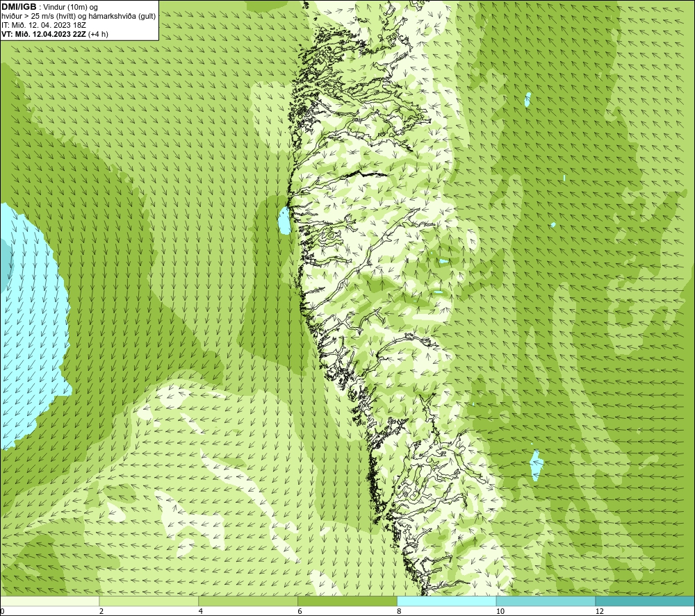Click the legend scale label "4"

tap(201, 611)
